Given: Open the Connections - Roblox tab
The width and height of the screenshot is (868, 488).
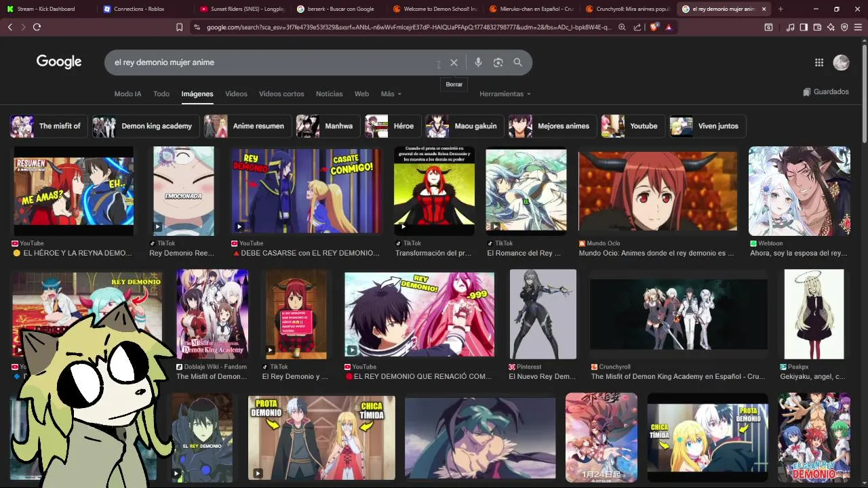Looking at the screenshot, I should [144, 9].
